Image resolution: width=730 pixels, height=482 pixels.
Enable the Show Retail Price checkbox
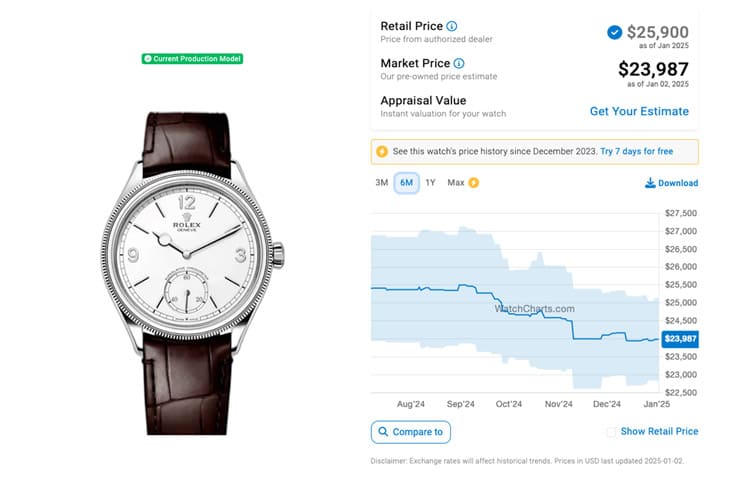click(x=611, y=432)
